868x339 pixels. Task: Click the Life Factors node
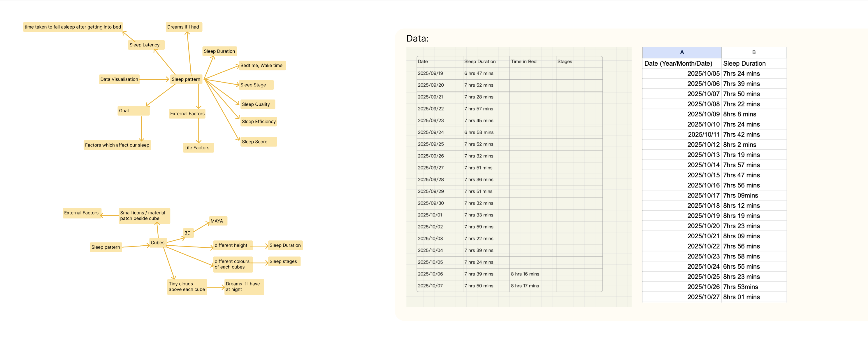(x=198, y=147)
